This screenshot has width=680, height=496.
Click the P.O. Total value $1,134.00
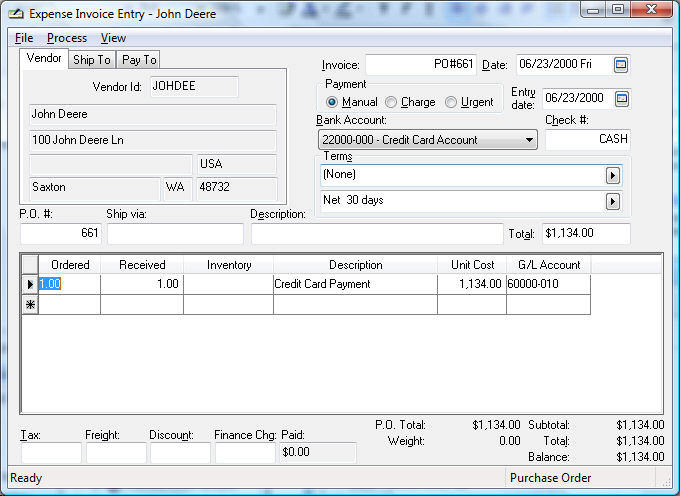point(496,425)
